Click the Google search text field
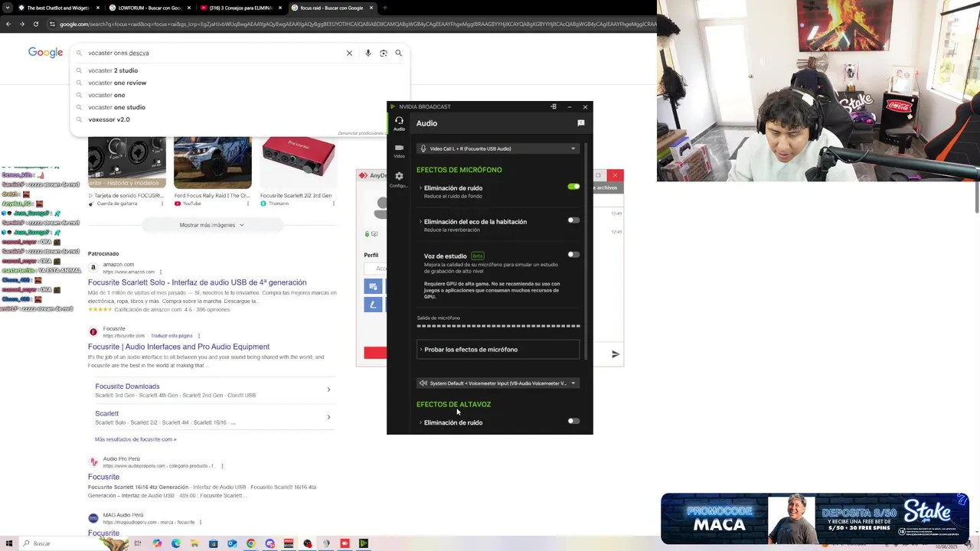 (214, 53)
